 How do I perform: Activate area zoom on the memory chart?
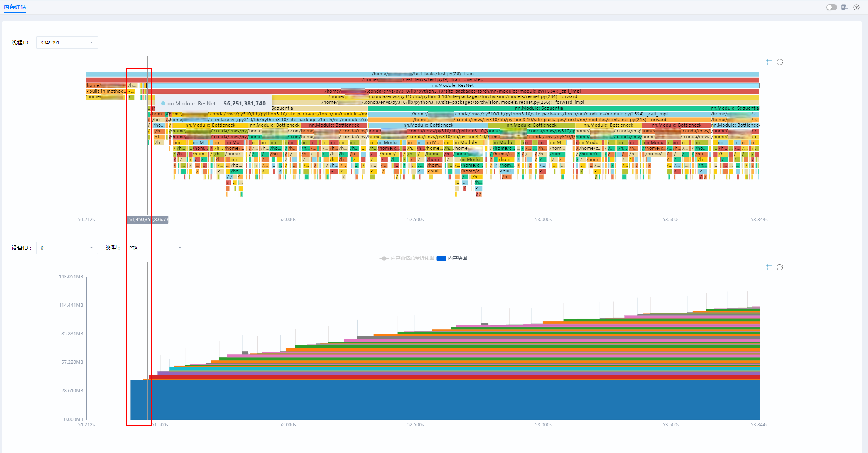pyautogui.click(x=769, y=267)
